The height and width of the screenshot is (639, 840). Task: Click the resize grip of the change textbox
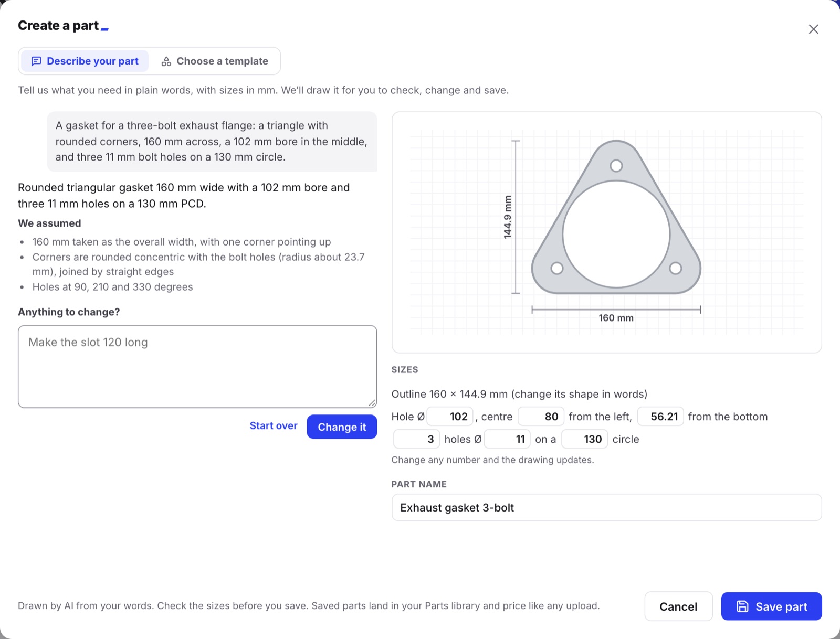pos(372,402)
